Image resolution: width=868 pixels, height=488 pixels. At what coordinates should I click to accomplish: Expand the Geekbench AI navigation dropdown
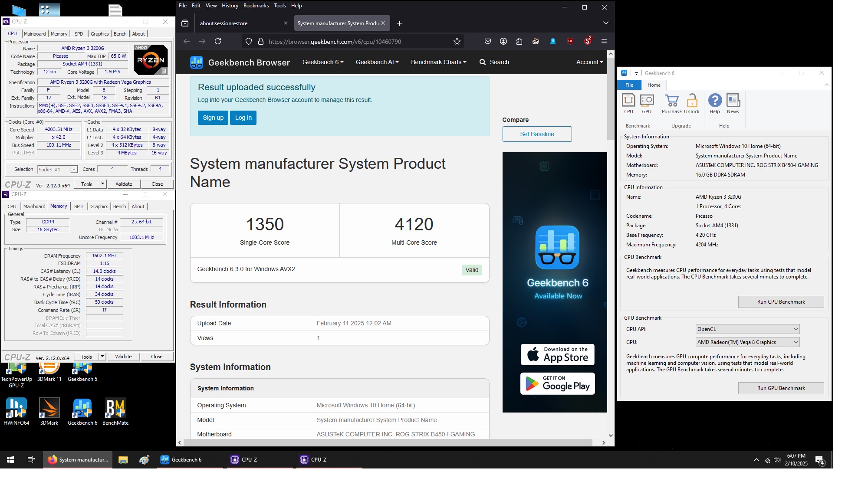point(377,62)
